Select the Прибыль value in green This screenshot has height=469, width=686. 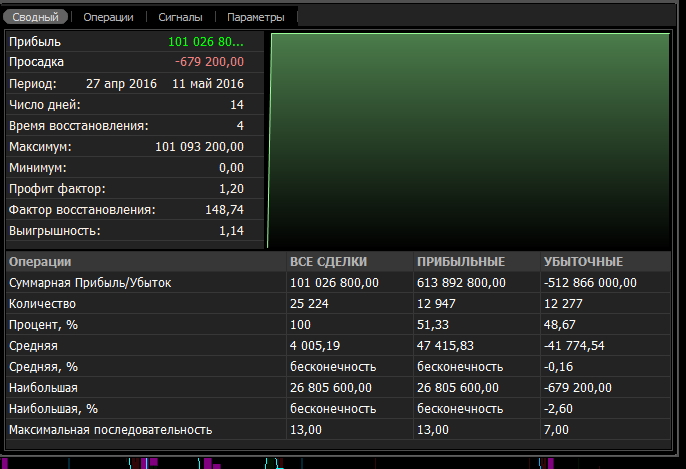(x=205, y=41)
